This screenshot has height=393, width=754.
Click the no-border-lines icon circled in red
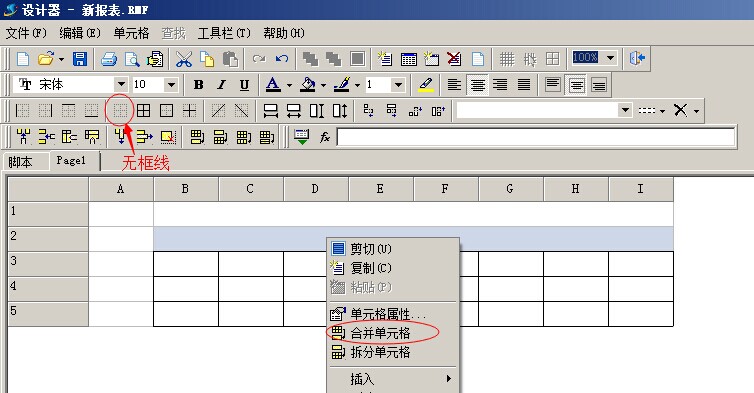click(120, 111)
